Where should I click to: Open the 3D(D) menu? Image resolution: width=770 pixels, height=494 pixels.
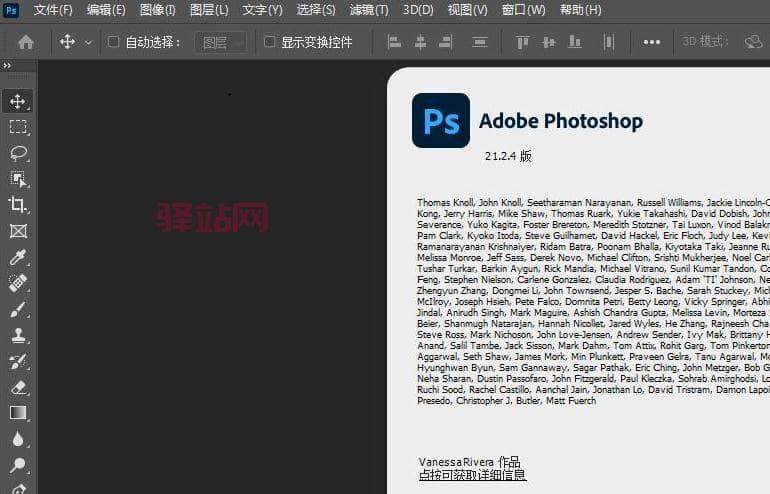[418, 10]
